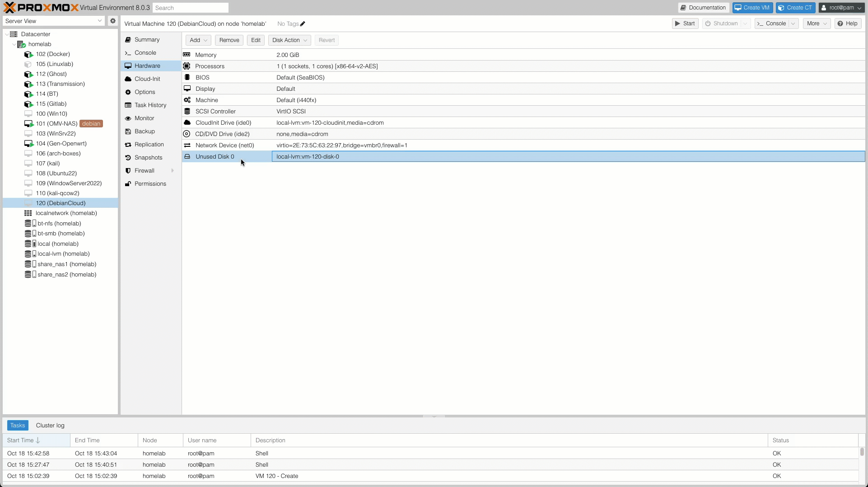The width and height of the screenshot is (868, 487).
Task: Click the Memory row icon
Action: [x=187, y=55]
